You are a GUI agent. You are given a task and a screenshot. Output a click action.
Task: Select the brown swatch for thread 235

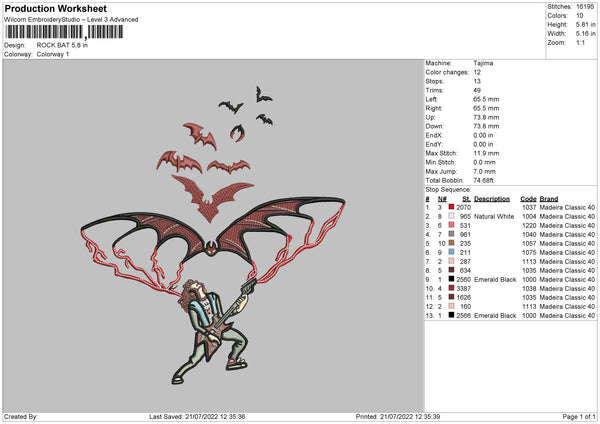point(452,243)
